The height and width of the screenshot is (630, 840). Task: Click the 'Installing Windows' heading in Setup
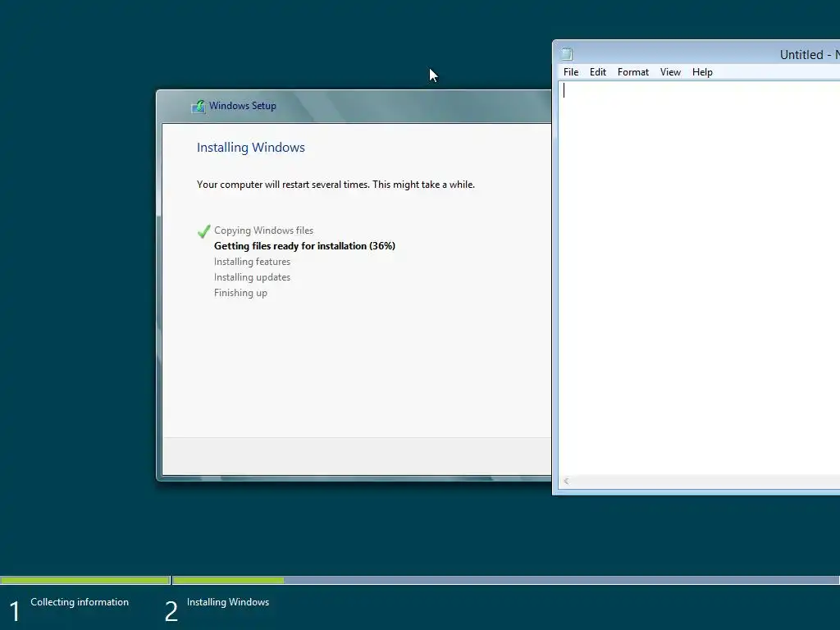coord(251,148)
